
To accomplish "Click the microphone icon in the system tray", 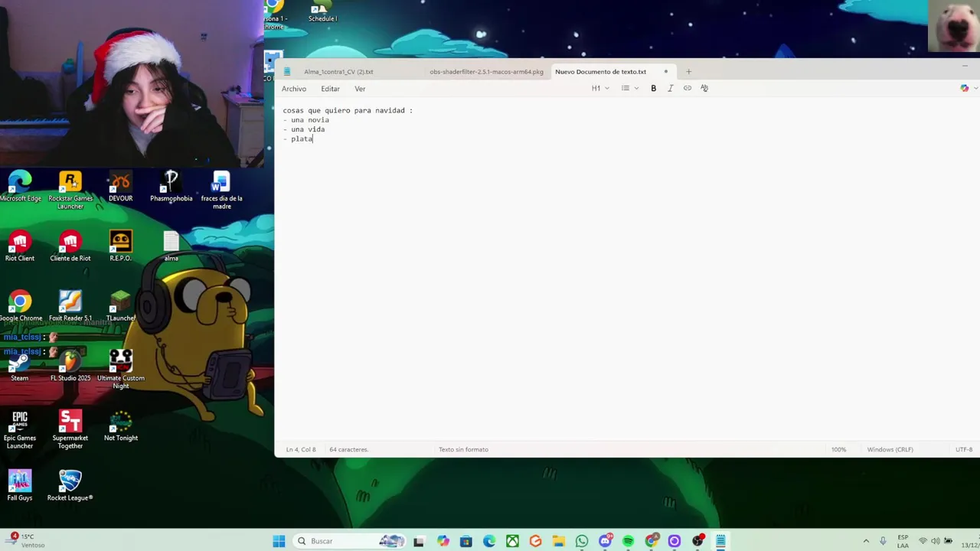I will pyautogui.click(x=883, y=541).
